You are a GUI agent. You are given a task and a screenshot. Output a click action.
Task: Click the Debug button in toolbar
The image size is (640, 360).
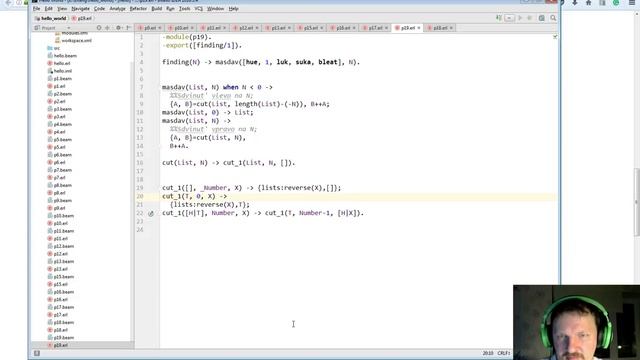[530, 18]
